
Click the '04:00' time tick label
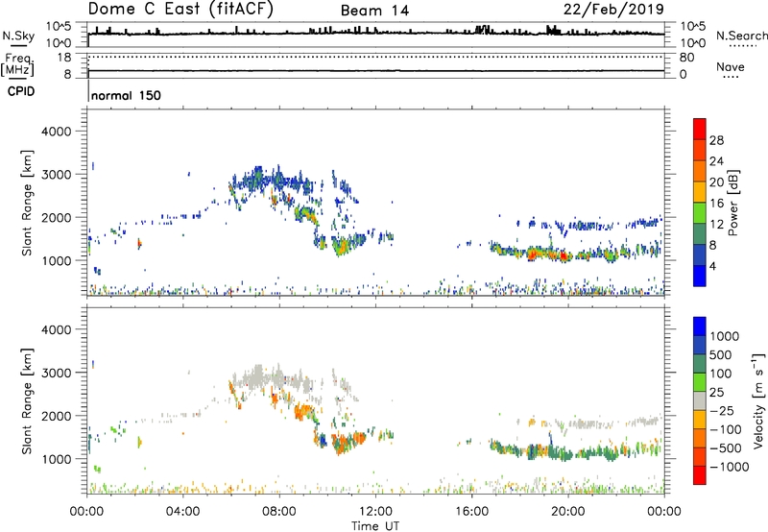[182, 512]
